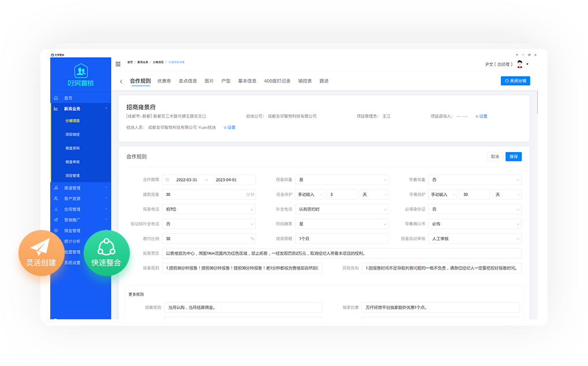Switch to the 优惠券 tab
The height and width of the screenshot is (366, 588).
point(164,81)
